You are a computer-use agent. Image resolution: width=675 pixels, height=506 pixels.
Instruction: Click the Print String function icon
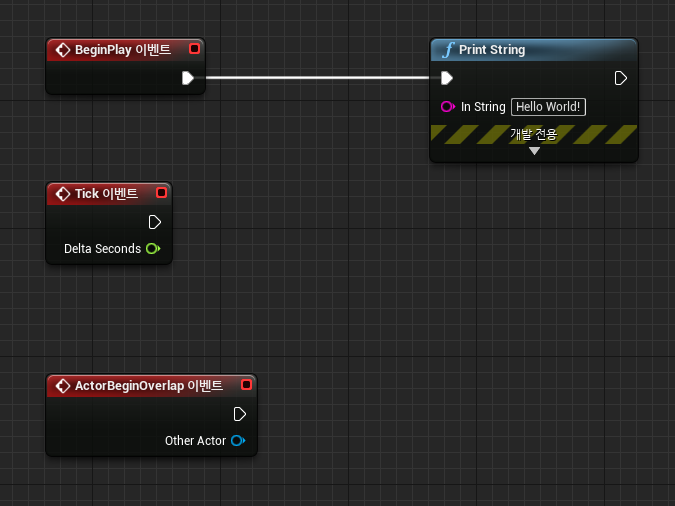447,49
